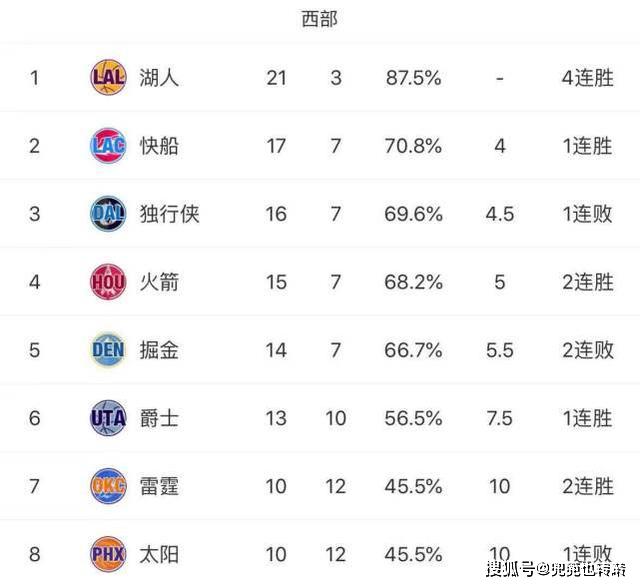Select the Rockets HOU team logo

tap(108, 282)
